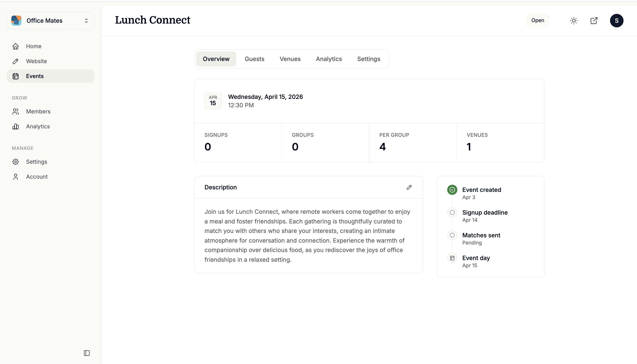Expand the Office Mates workspace switcher
The height and width of the screenshot is (364, 637).
coord(51,20)
